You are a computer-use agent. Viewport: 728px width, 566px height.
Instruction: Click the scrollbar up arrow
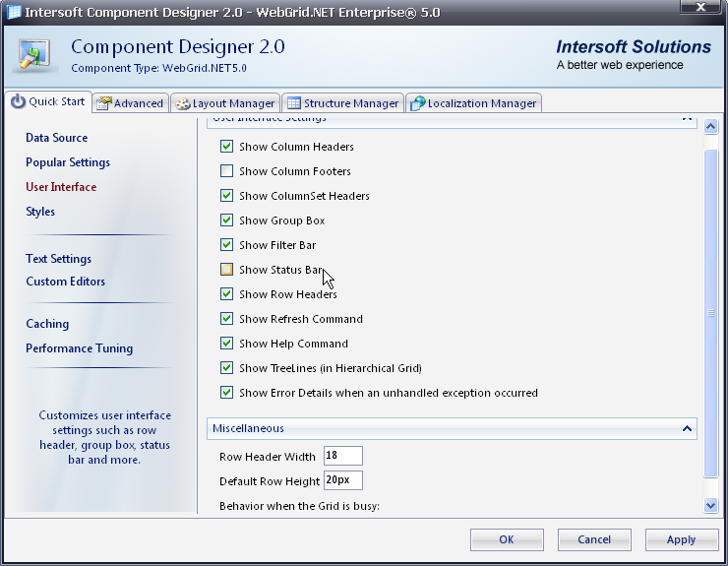pyautogui.click(x=711, y=126)
